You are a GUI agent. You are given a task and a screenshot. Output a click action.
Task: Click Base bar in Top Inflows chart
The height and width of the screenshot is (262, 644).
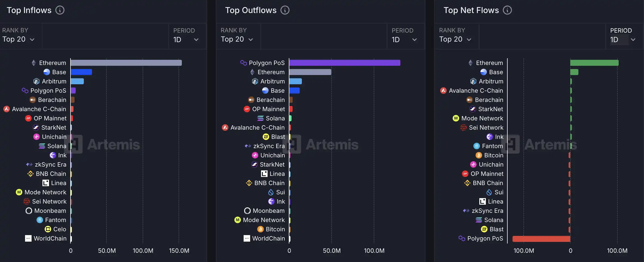pos(81,72)
